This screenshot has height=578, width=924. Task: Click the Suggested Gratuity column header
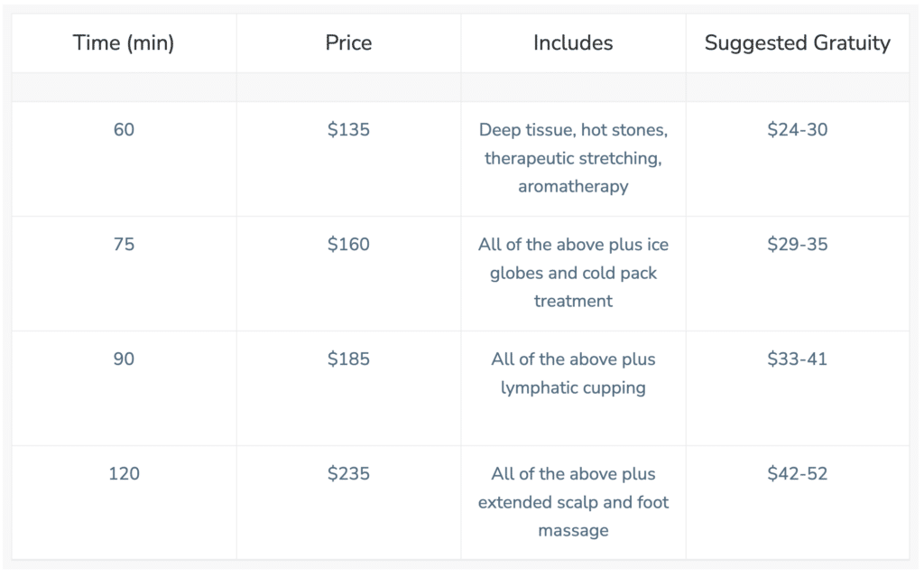tap(798, 43)
